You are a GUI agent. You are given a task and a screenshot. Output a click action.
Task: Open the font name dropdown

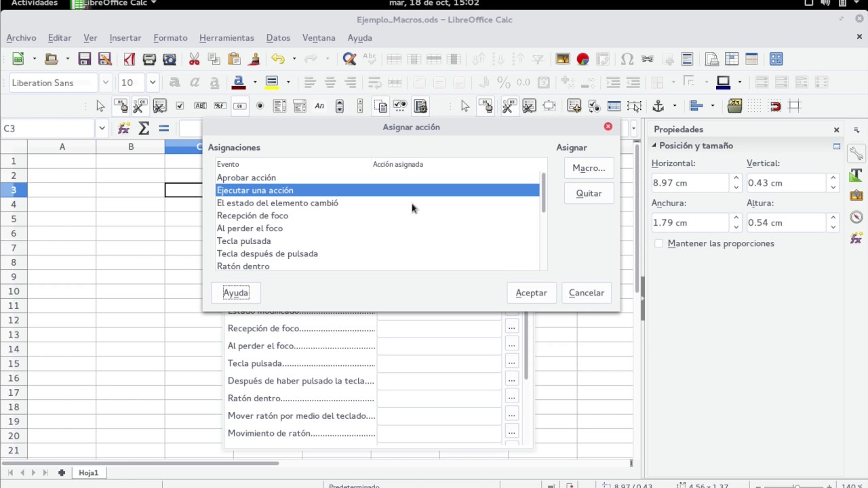[x=105, y=83]
